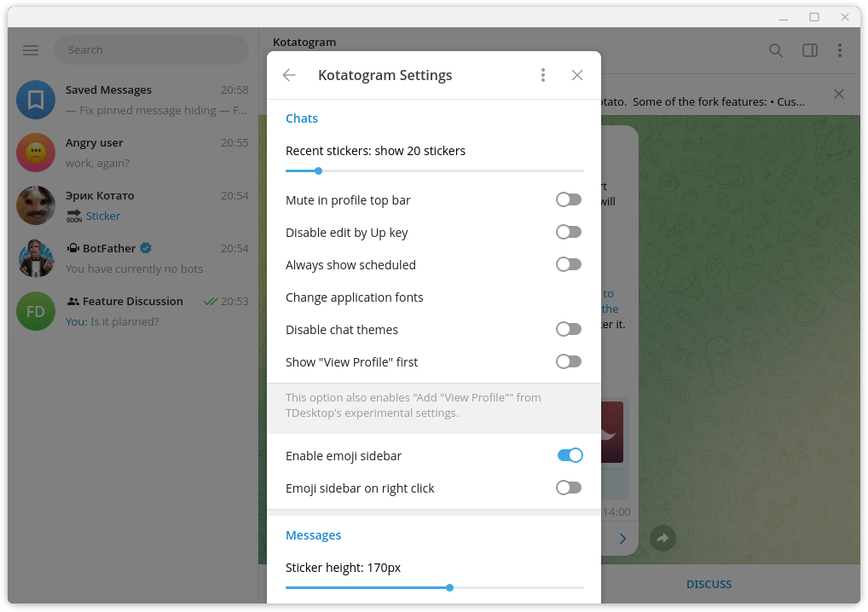Open the Angry user chat avatar
The height and width of the screenshot is (612, 868).
(x=36, y=153)
